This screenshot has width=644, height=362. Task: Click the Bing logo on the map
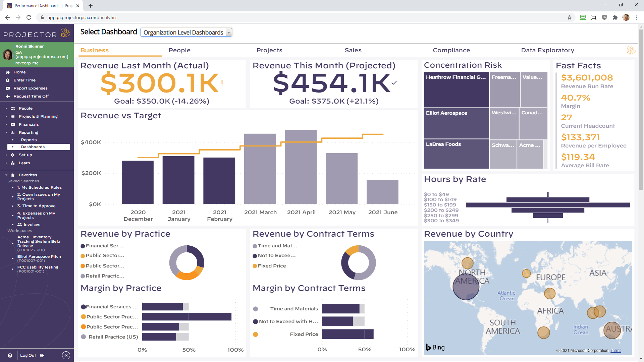click(435, 347)
